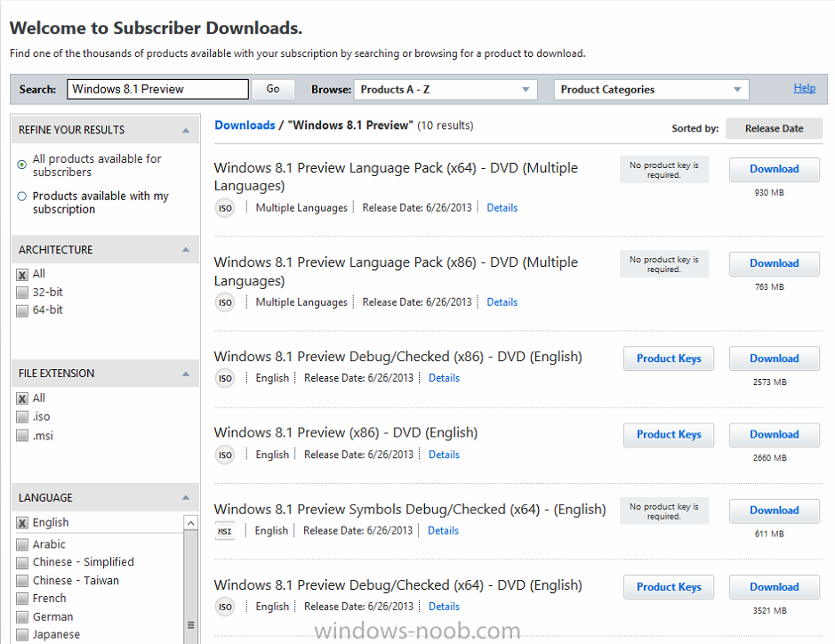The image size is (835, 644).
Task: Toggle All checkbox under Architecture
Action: (22, 275)
